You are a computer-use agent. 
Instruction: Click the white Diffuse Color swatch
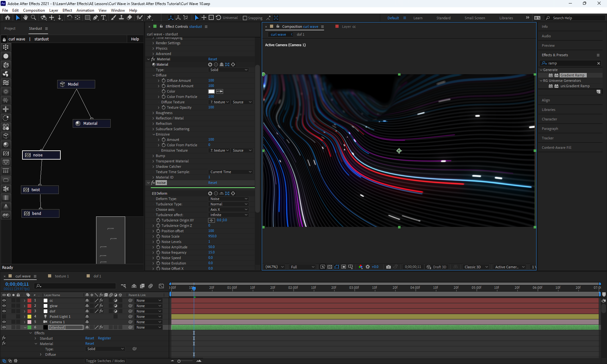click(x=212, y=91)
